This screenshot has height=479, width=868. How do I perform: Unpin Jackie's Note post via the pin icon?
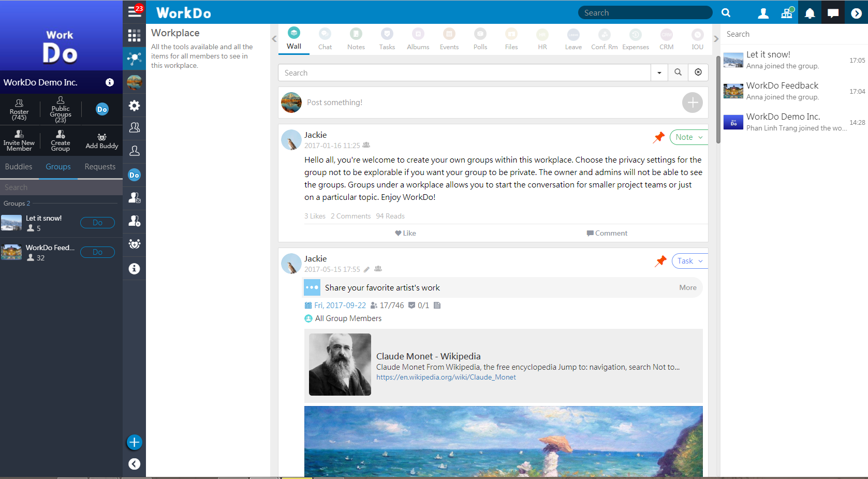(x=659, y=137)
